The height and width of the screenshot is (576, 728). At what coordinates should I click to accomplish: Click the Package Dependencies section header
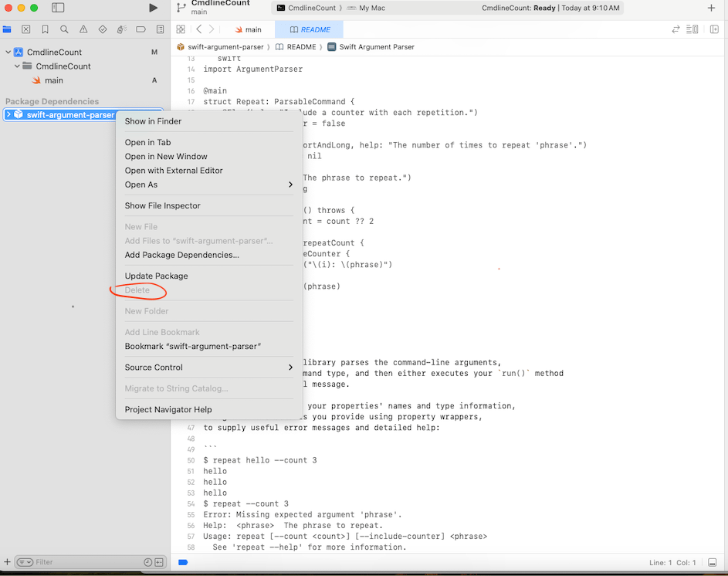(x=52, y=101)
